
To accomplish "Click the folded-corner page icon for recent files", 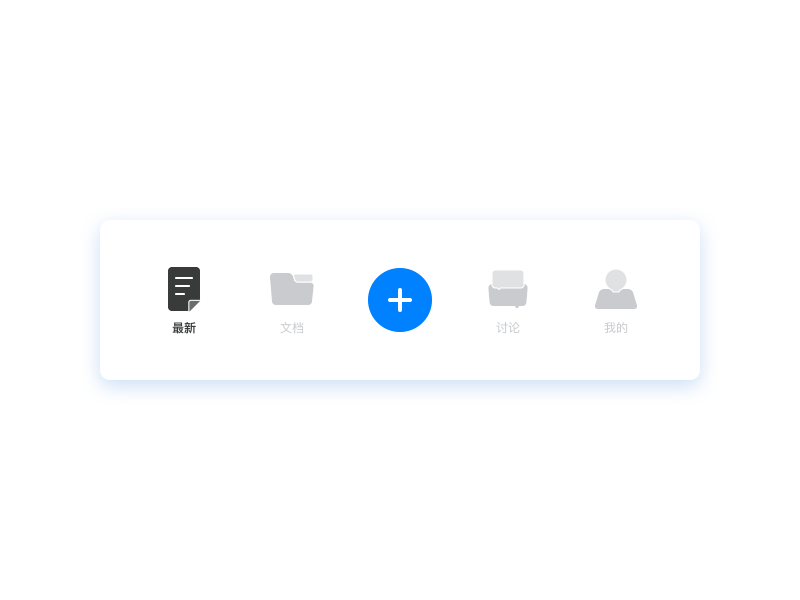I will click(184, 289).
